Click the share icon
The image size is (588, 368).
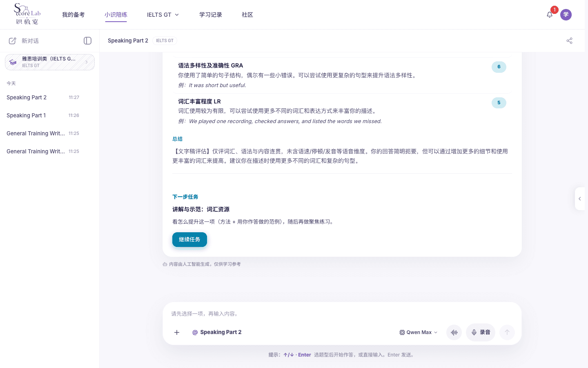click(x=570, y=40)
